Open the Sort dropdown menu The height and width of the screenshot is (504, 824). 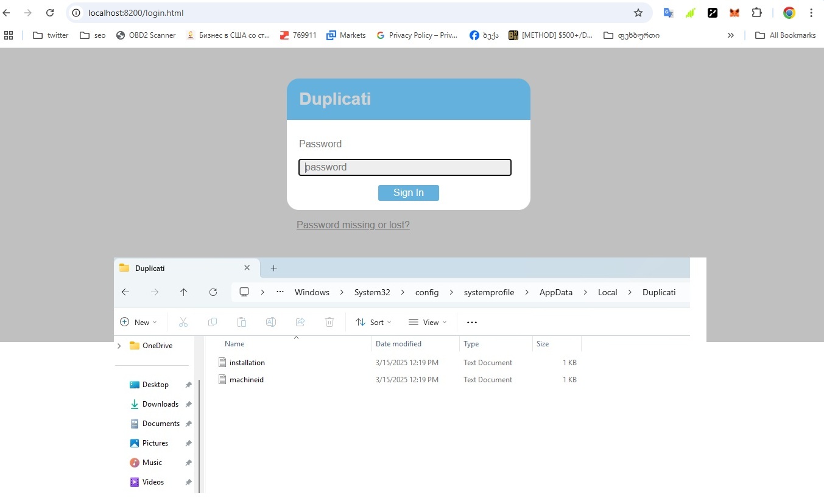click(373, 322)
